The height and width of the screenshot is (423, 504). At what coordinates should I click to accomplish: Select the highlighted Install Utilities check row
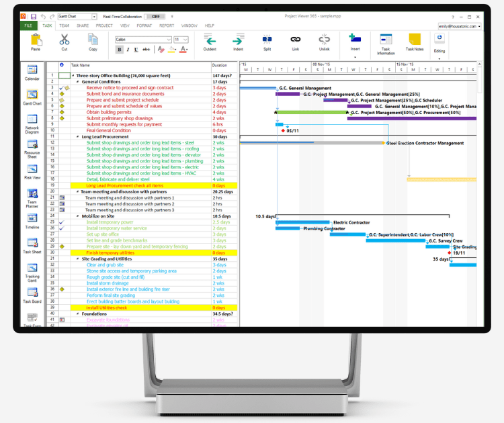point(141,308)
